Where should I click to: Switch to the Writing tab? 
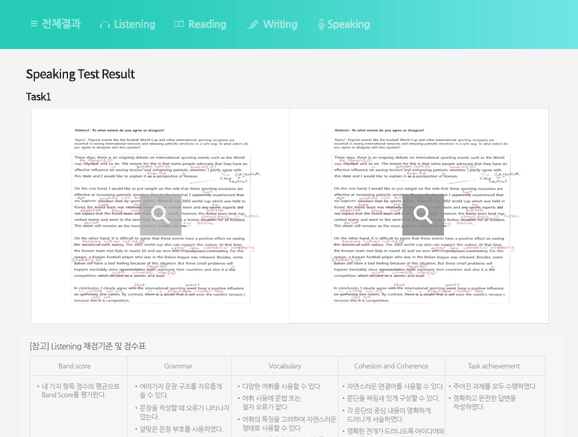coord(272,24)
